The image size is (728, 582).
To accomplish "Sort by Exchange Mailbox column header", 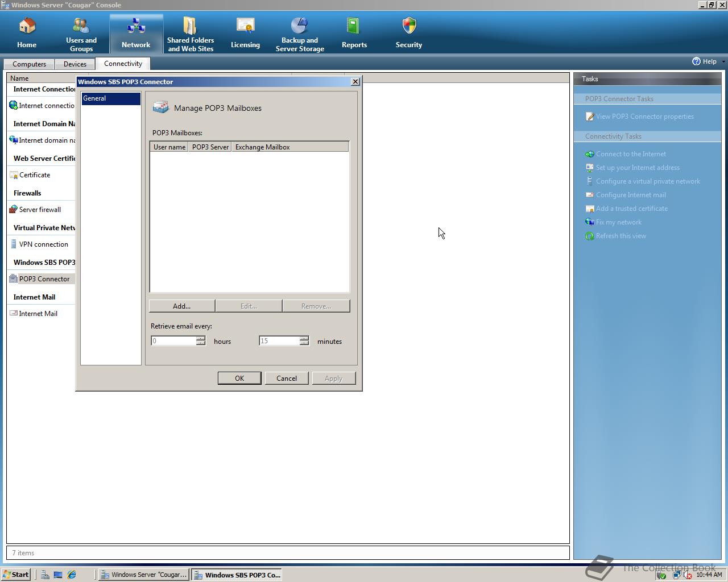I will pos(290,147).
